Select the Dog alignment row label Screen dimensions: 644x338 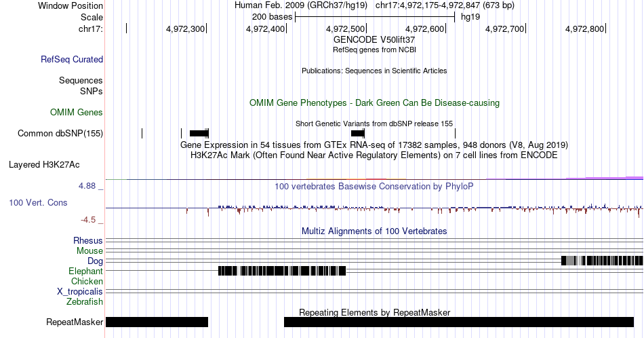96,261
